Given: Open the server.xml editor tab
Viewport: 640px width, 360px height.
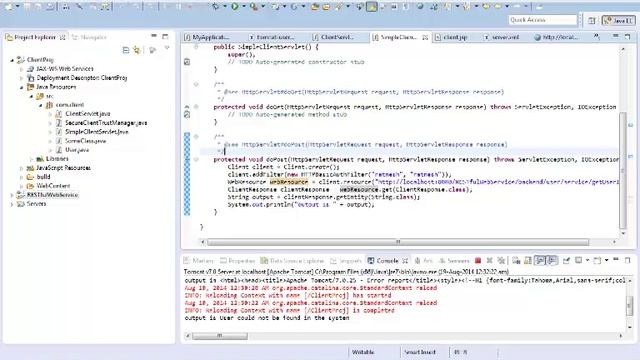Looking at the screenshot, I should 502,37.
